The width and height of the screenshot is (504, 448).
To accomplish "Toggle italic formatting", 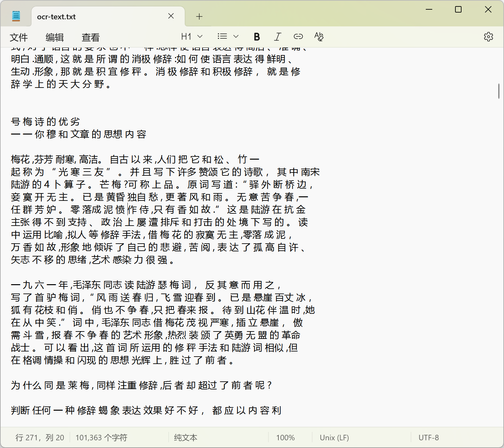I will (277, 36).
